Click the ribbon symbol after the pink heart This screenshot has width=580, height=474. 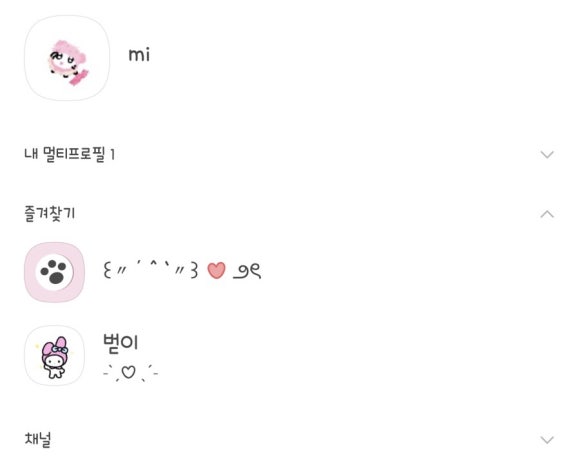(x=247, y=271)
